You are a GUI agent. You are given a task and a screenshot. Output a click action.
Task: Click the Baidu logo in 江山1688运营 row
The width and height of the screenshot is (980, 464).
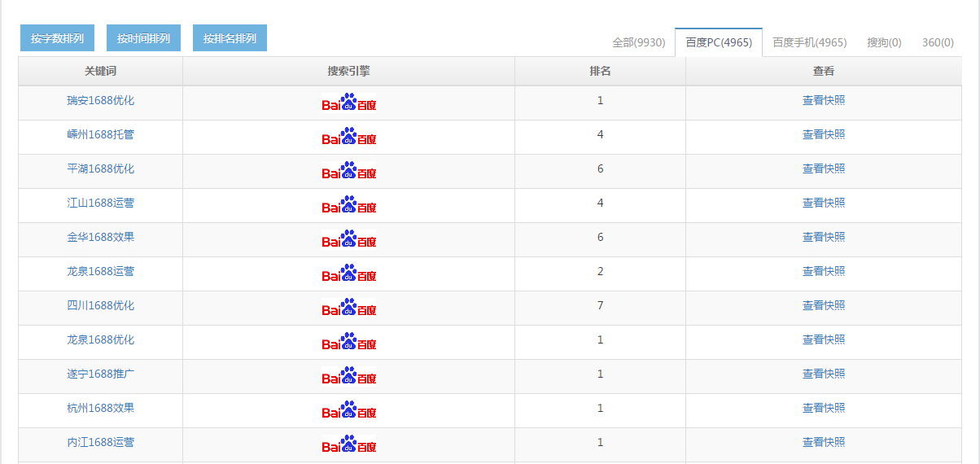(349, 204)
